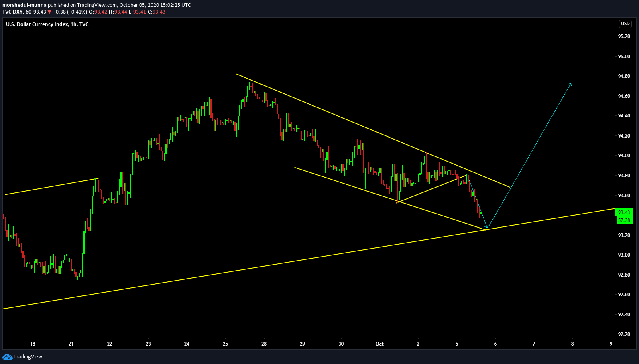639x364 pixels.
Task: Click date label 29 on time axis
Action: (302, 344)
